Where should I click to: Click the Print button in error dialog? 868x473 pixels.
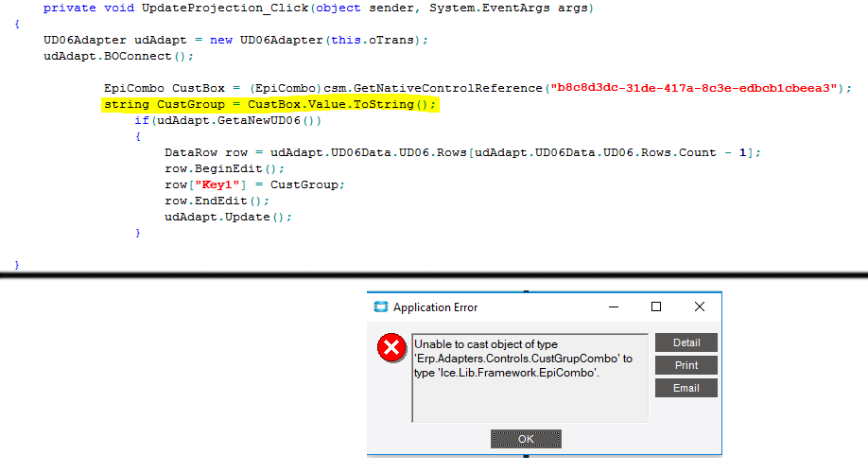pyautogui.click(x=686, y=365)
